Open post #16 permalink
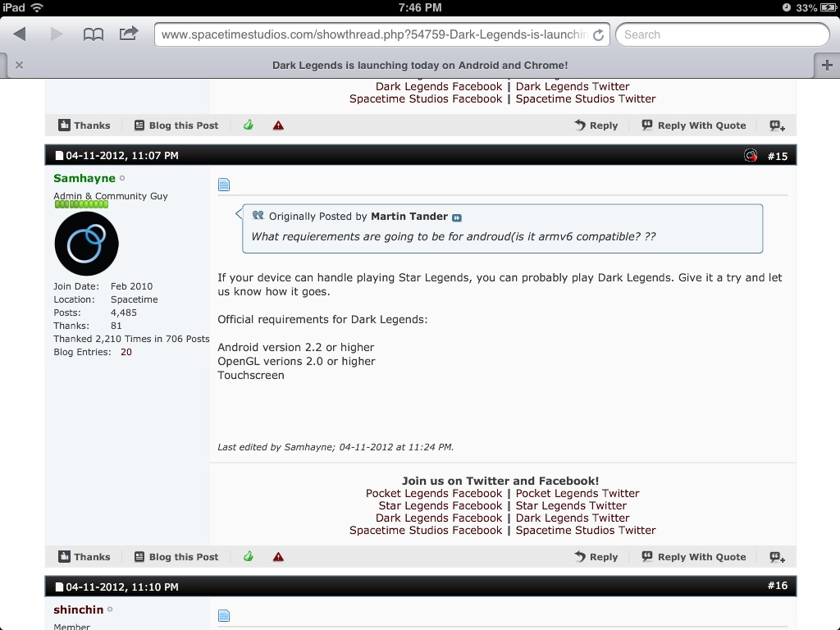840x630 pixels. (x=778, y=586)
